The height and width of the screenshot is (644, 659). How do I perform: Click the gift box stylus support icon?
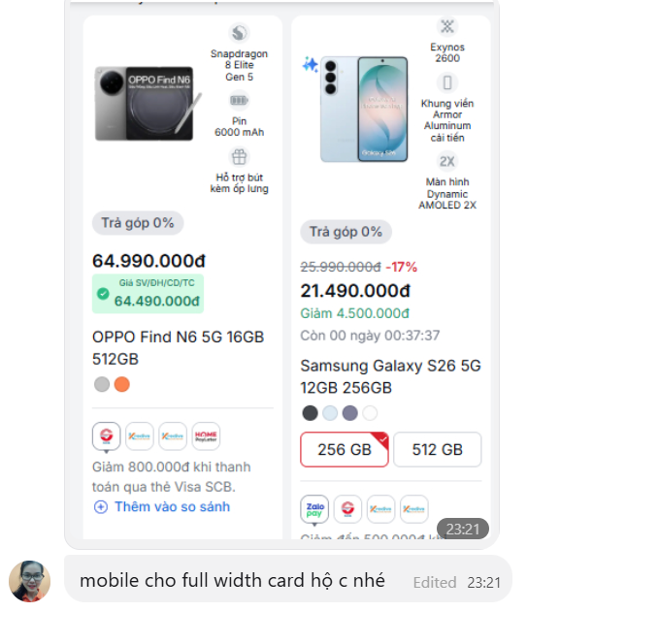click(239, 157)
